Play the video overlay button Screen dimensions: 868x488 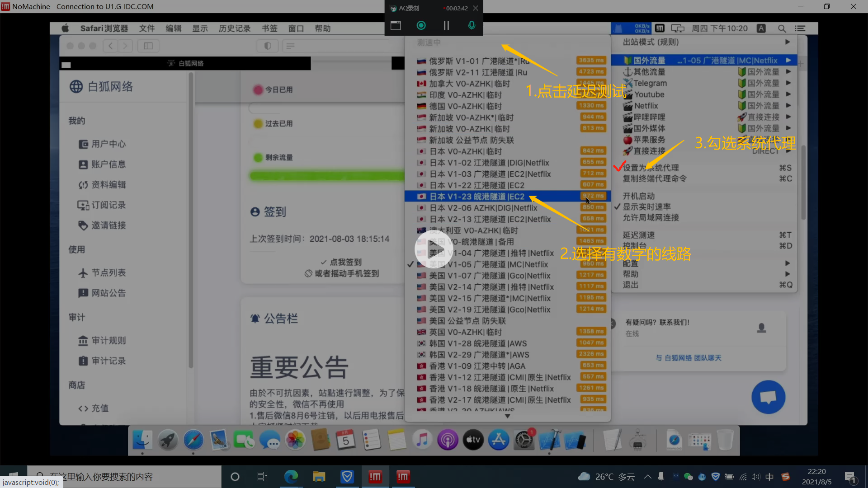[x=434, y=249]
